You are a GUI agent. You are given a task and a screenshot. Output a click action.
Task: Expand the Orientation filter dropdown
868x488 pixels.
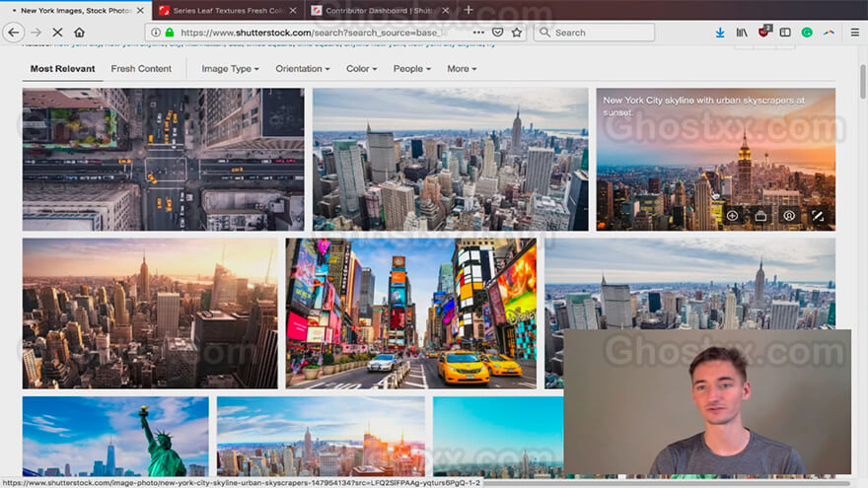[302, 69]
